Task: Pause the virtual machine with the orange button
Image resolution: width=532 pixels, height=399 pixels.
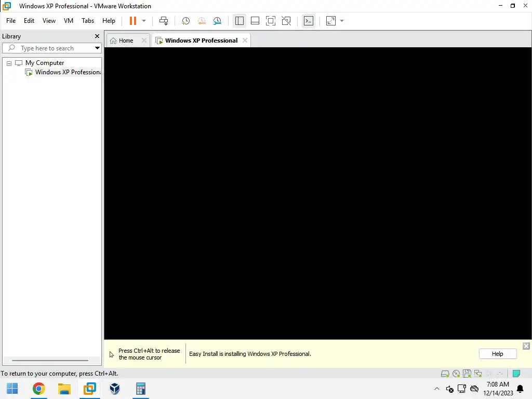Action: tap(132, 21)
